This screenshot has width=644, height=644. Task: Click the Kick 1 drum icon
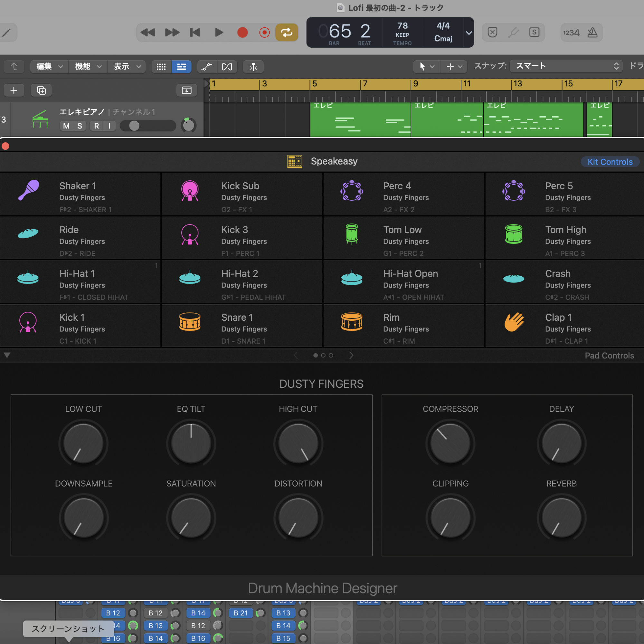[28, 322]
